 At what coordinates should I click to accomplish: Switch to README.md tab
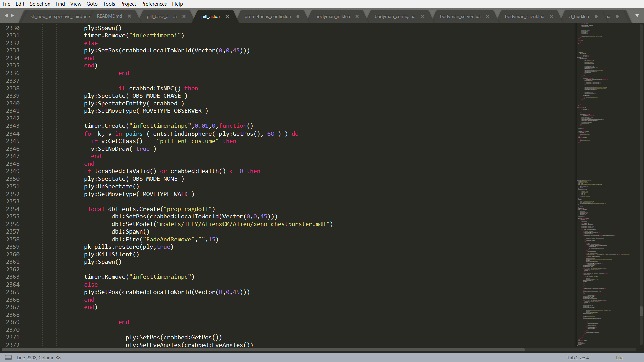[109, 16]
